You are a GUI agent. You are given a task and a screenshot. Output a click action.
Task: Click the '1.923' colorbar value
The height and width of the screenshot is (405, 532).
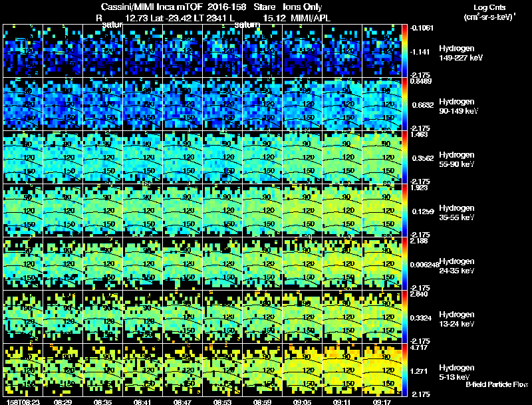[419, 188]
